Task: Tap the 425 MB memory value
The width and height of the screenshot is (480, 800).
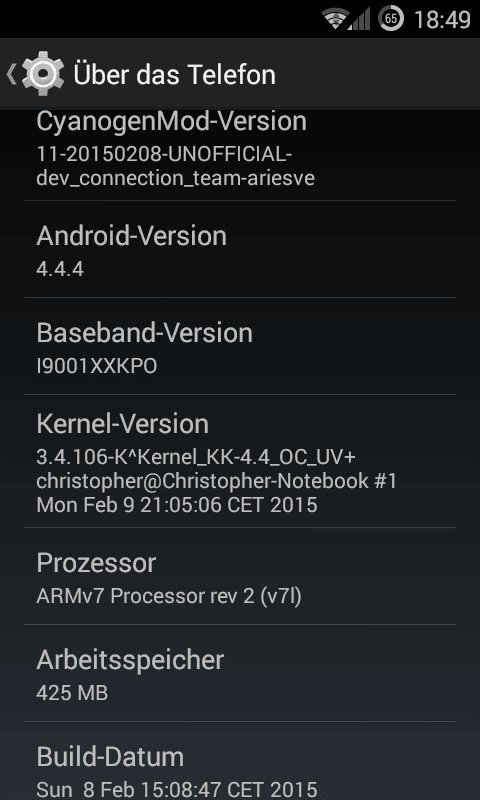Action: coord(72,693)
